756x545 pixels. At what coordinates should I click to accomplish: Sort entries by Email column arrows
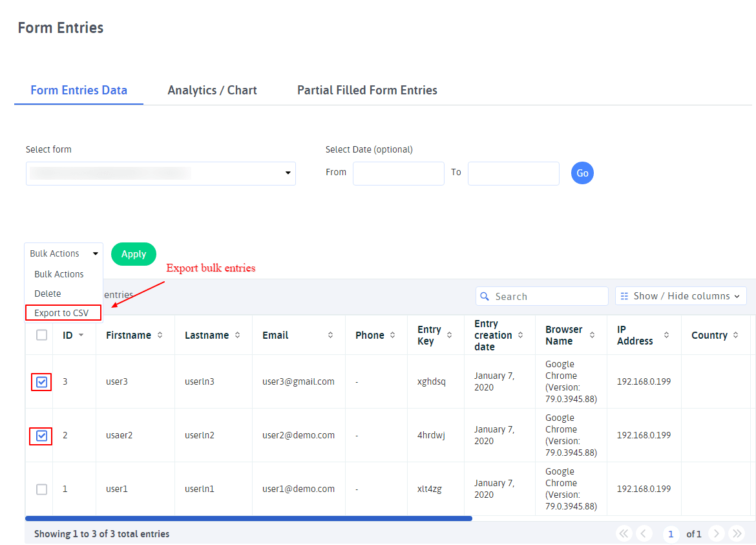(x=331, y=336)
